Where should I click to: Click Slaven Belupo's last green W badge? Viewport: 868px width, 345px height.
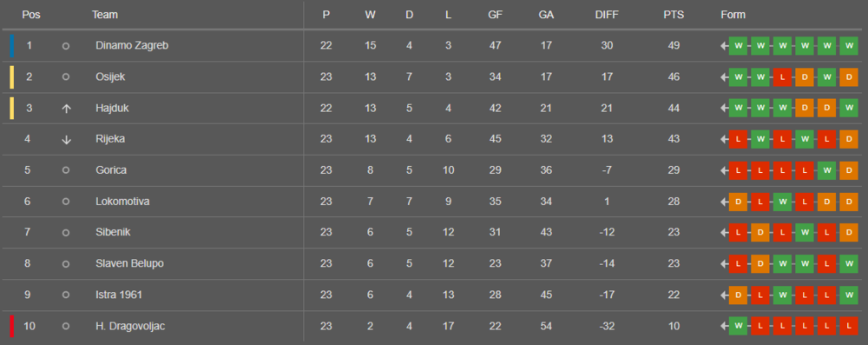pos(849,264)
